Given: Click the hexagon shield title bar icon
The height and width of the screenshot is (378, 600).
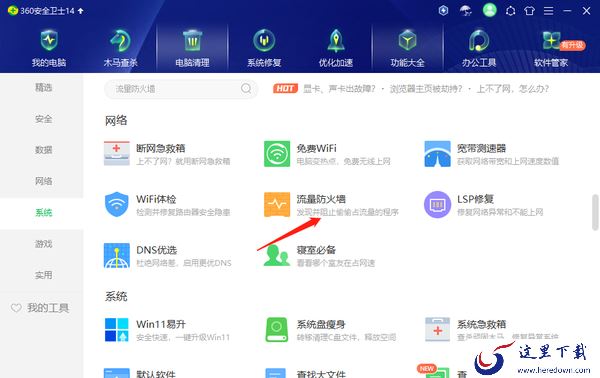Looking at the screenshot, I should pyautogui.click(x=443, y=10).
